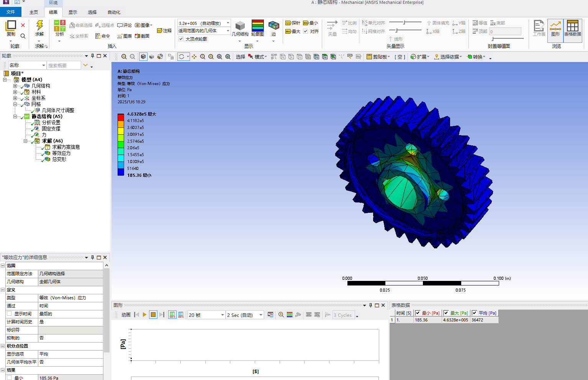
Task: Switch to the 自动化 (Automation) ribbon tab
Action: tap(114, 12)
